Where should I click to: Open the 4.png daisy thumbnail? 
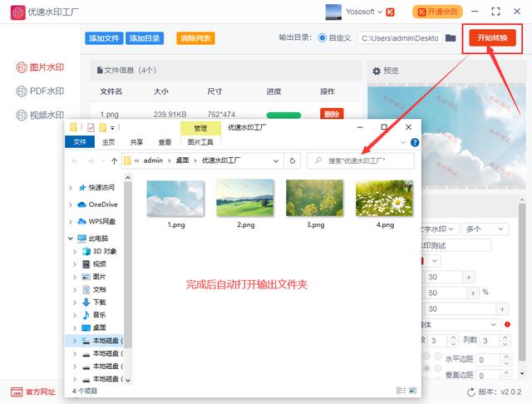(x=384, y=198)
